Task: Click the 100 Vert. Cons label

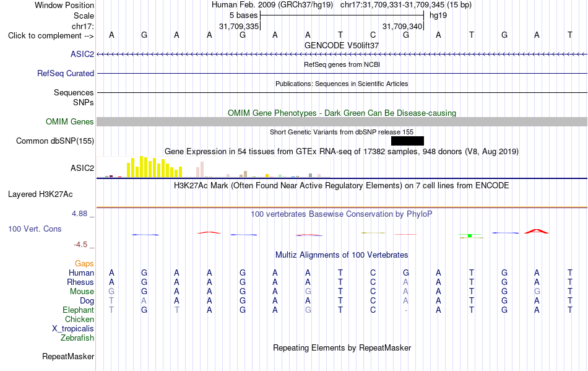Action: pos(35,229)
